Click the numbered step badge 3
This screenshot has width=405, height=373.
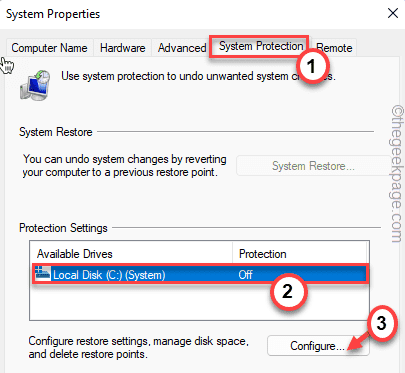pos(382,323)
